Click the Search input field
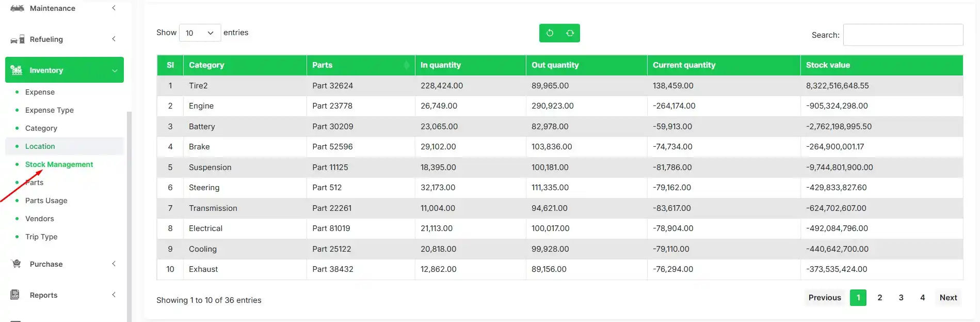This screenshot has width=980, height=322. coord(903,35)
